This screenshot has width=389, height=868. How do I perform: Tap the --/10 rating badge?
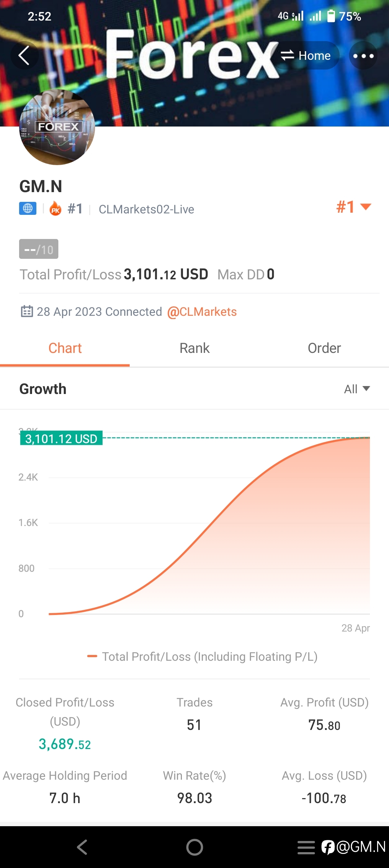[39, 249]
